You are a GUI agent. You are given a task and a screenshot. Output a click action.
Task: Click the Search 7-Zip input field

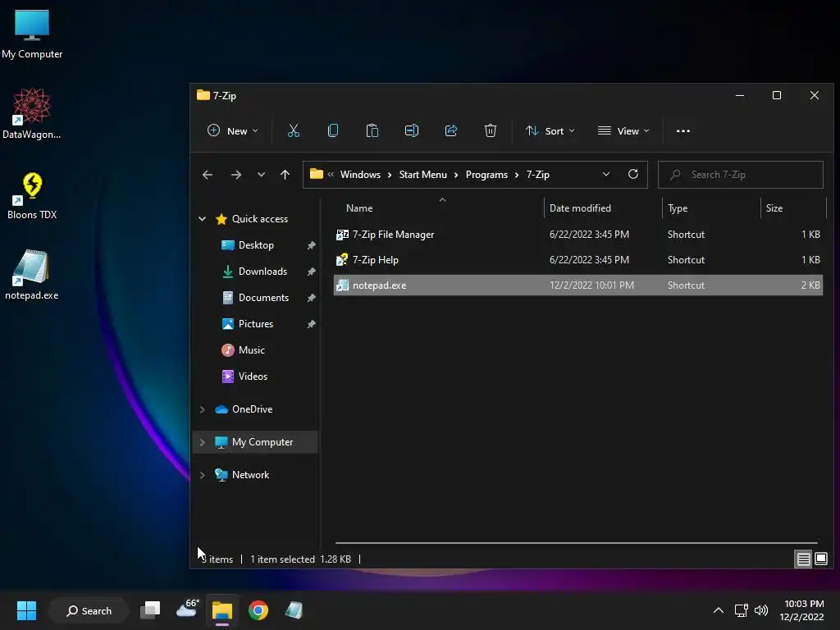click(741, 175)
